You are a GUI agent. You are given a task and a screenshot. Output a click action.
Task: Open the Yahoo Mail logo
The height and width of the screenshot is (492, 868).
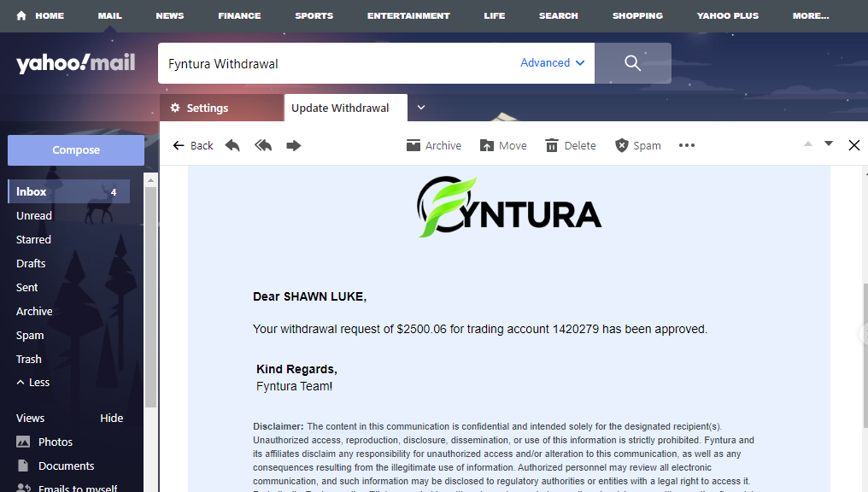tap(76, 63)
